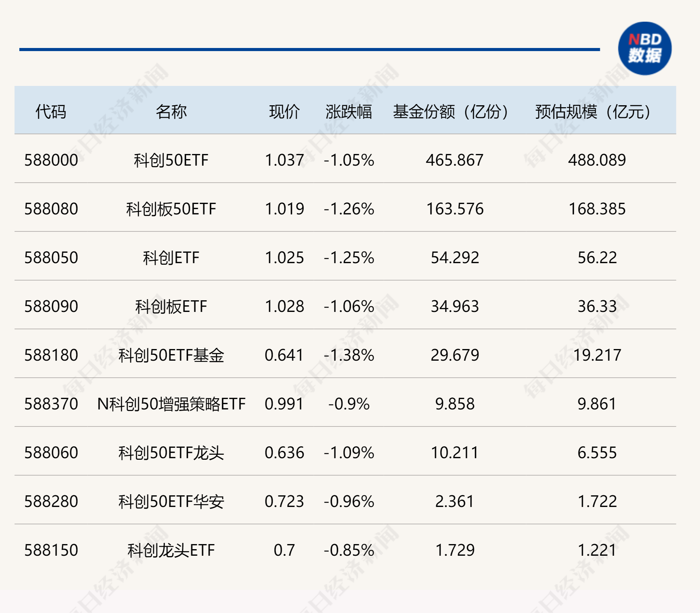Click fund code 588080
The height and width of the screenshot is (613, 700).
point(51,209)
